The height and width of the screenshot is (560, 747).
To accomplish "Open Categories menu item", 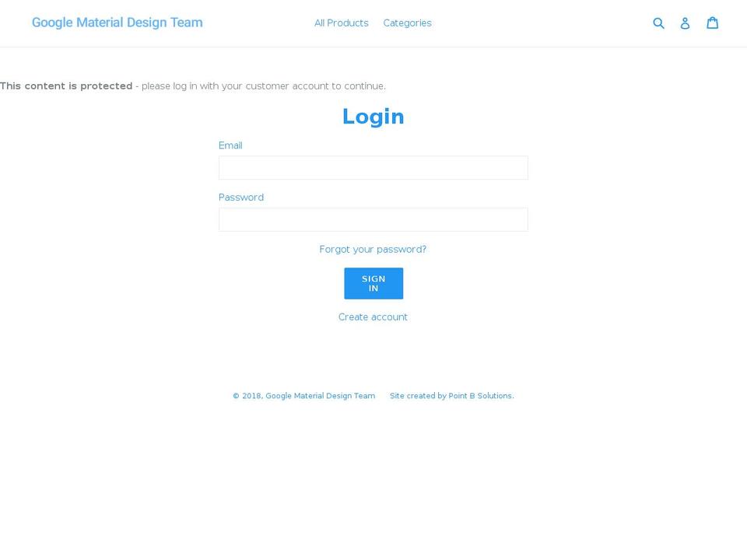I will tap(407, 23).
